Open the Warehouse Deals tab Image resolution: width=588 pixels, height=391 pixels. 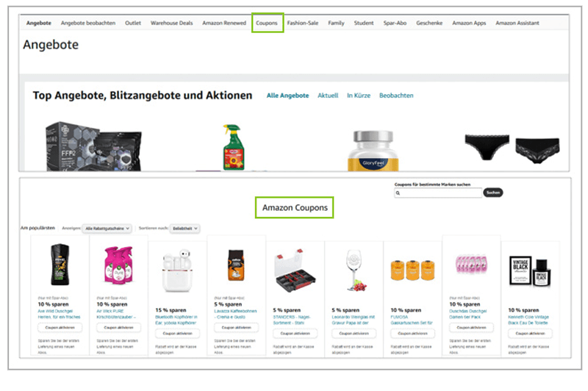click(172, 23)
